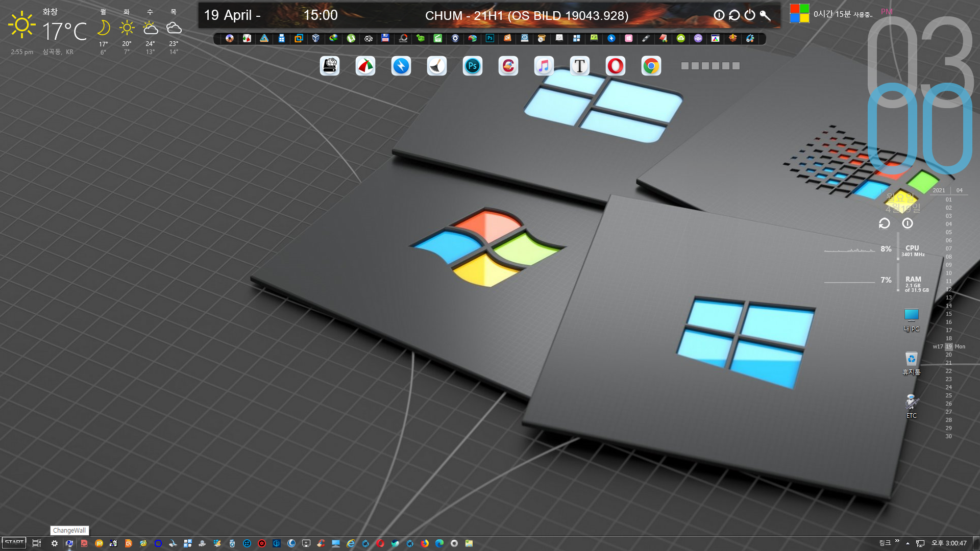Open Photoshop from the dock
The height and width of the screenshot is (551, 980).
pos(473,66)
